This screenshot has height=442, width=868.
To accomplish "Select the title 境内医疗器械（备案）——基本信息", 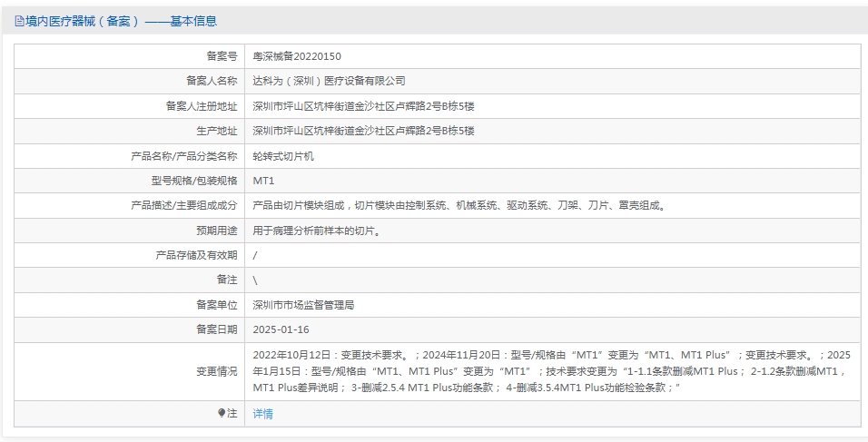I will pos(121,22).
